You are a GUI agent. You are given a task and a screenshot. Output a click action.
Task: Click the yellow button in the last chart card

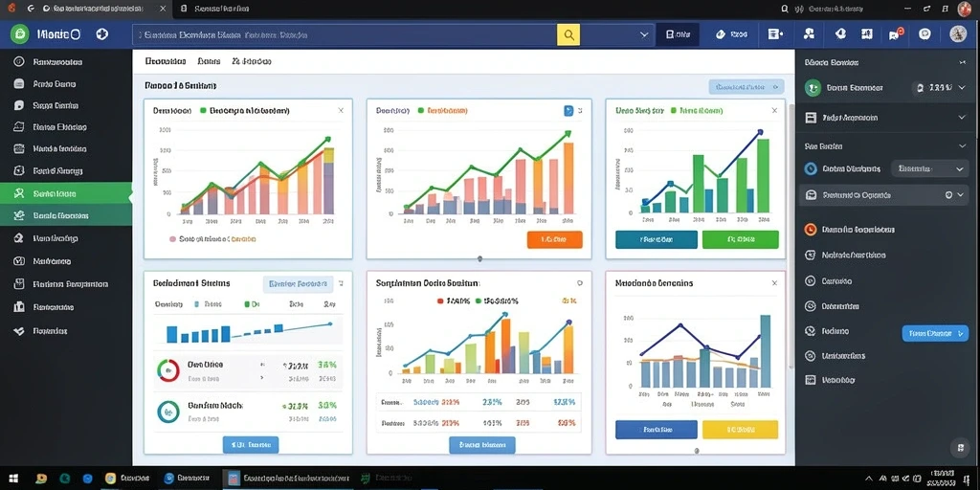pos(740,430)
